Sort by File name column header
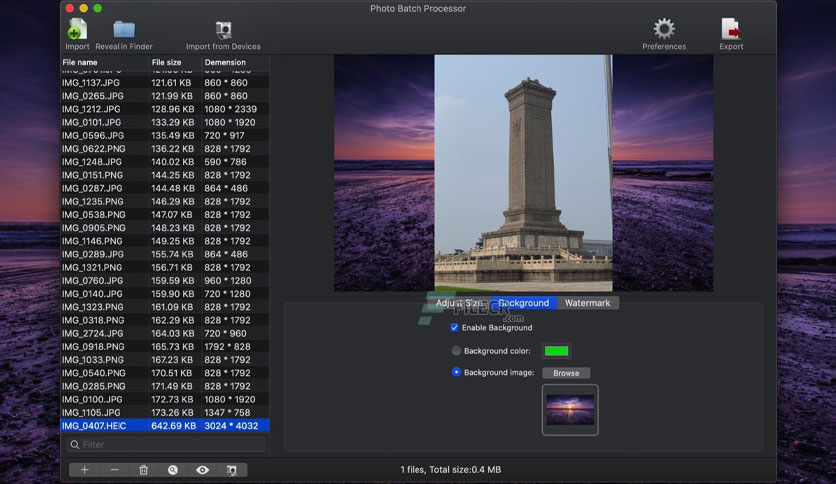Screen dimensions: 836x484 (104, 62)
